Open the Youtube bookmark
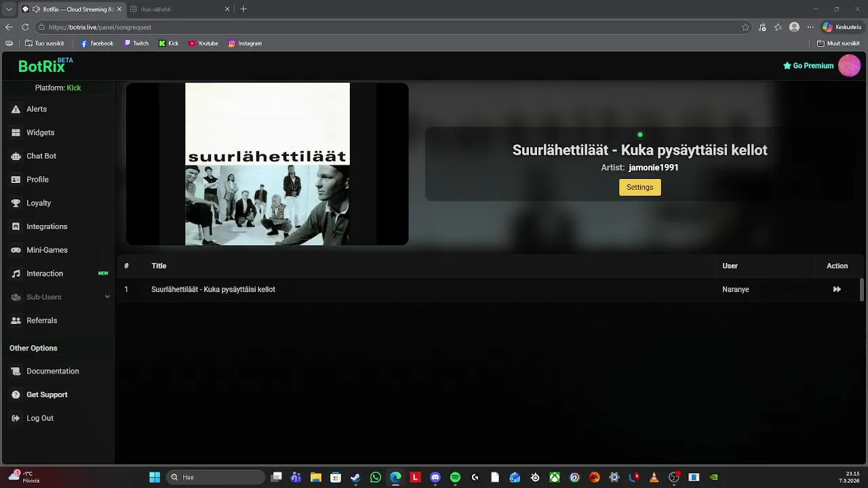The image size is (868, 488). point(203,43)
